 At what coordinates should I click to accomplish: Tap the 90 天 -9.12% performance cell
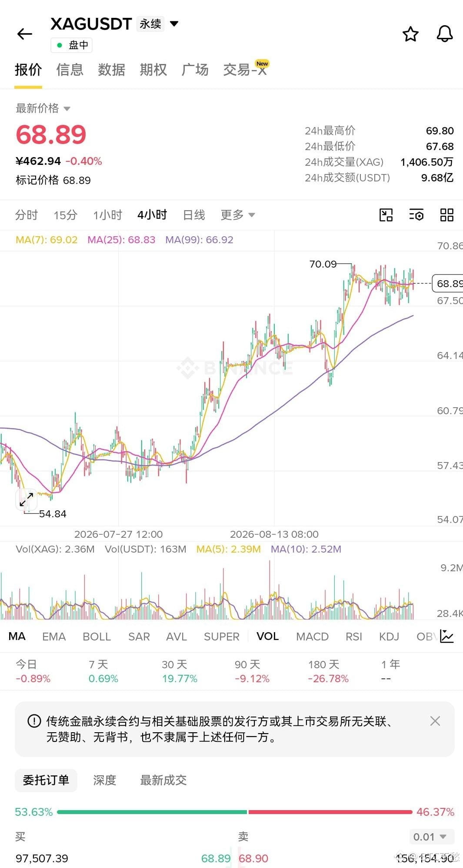(x=252, y=671)
